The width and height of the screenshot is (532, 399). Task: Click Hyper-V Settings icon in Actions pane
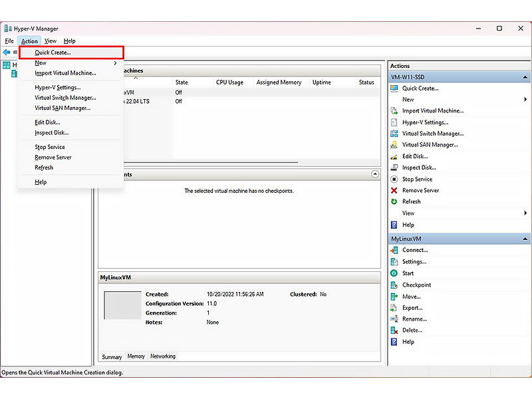(x=394, y=122)
